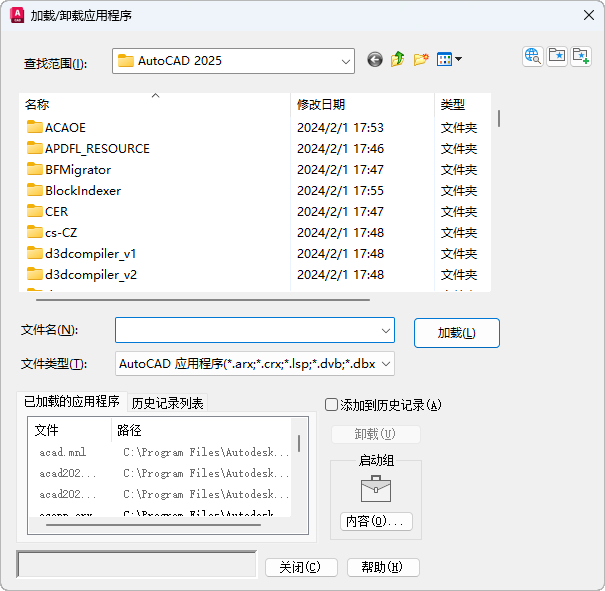Screen dimensions: 605x591
Task: Click the startup suite briefcase icon
Action: pyautogui.click(x=376, y=489)
